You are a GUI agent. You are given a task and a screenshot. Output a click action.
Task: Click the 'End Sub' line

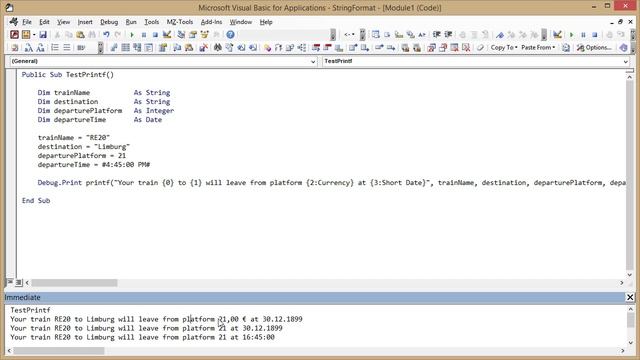(36, 200)
